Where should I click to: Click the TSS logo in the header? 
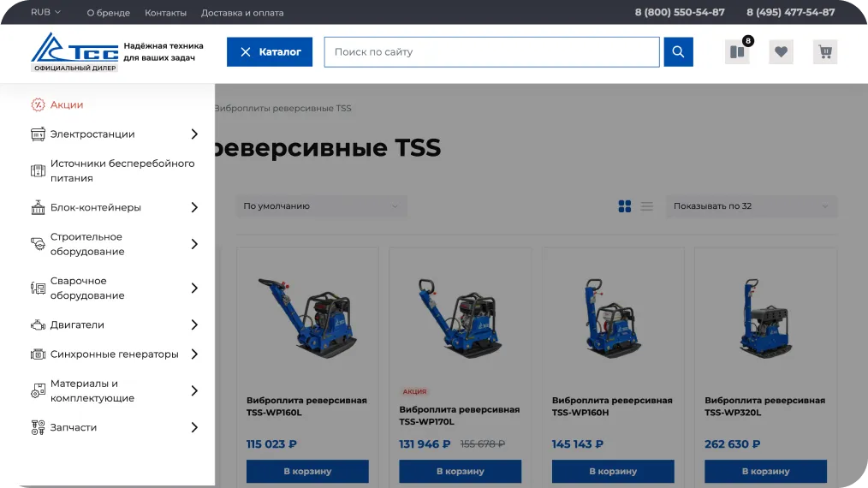click(x=74, y=52)
